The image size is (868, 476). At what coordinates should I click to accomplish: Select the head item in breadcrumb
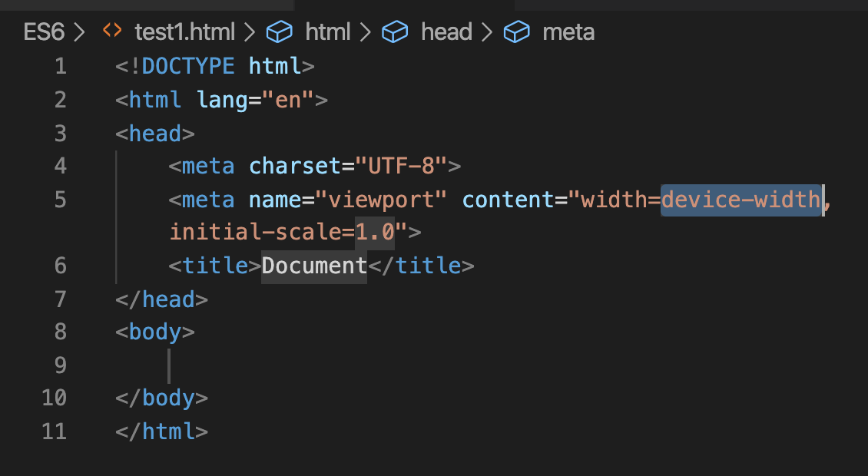click(446, 31)
